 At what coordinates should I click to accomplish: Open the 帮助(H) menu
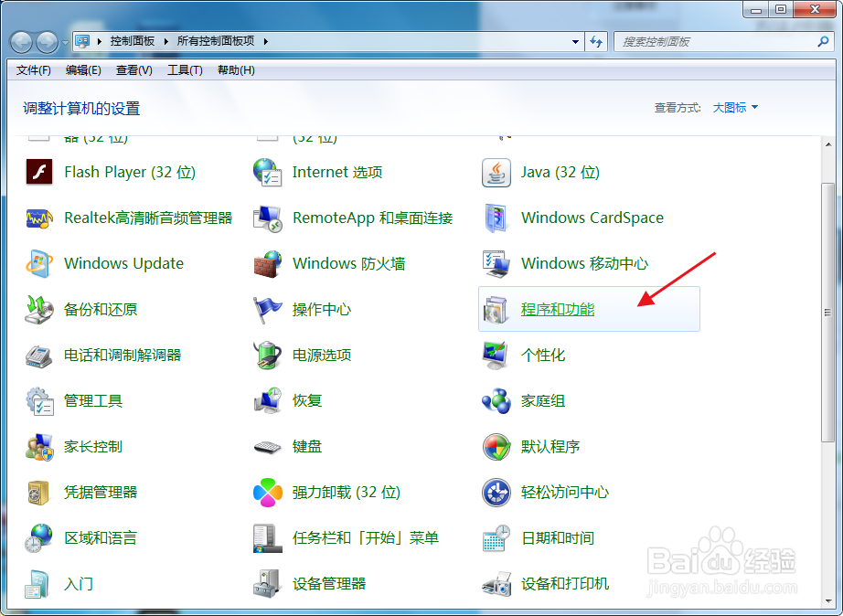coord(236,70)
